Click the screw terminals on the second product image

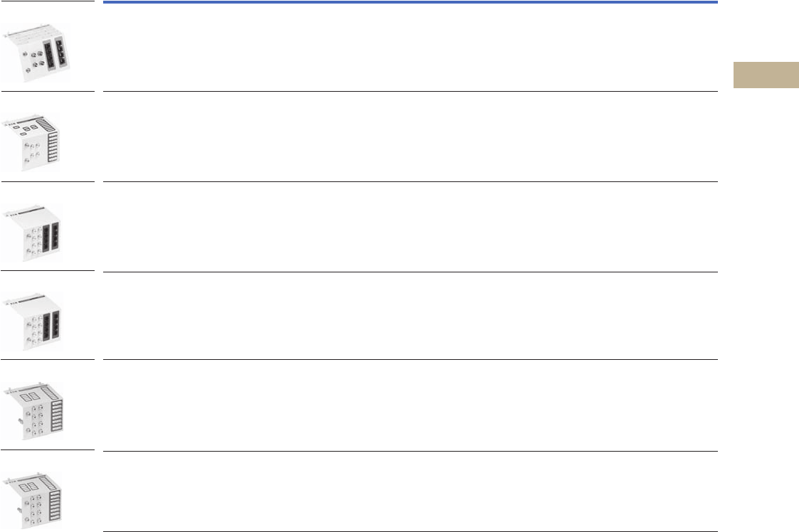(33, 151)
